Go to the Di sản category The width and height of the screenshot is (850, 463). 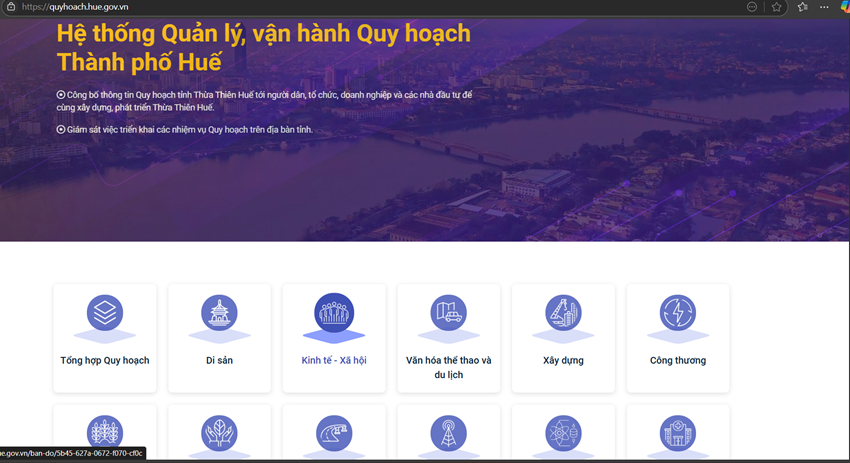click(219, 361)
